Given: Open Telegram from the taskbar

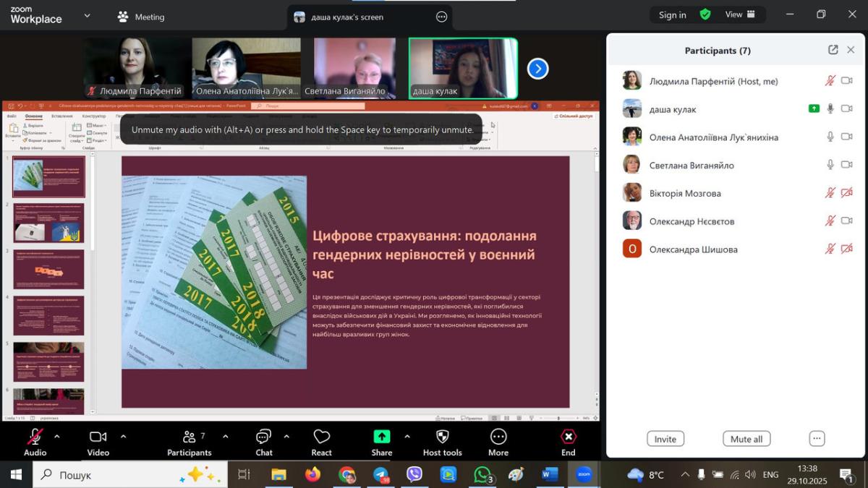Looking at the screenshot, I should [380, 474].
